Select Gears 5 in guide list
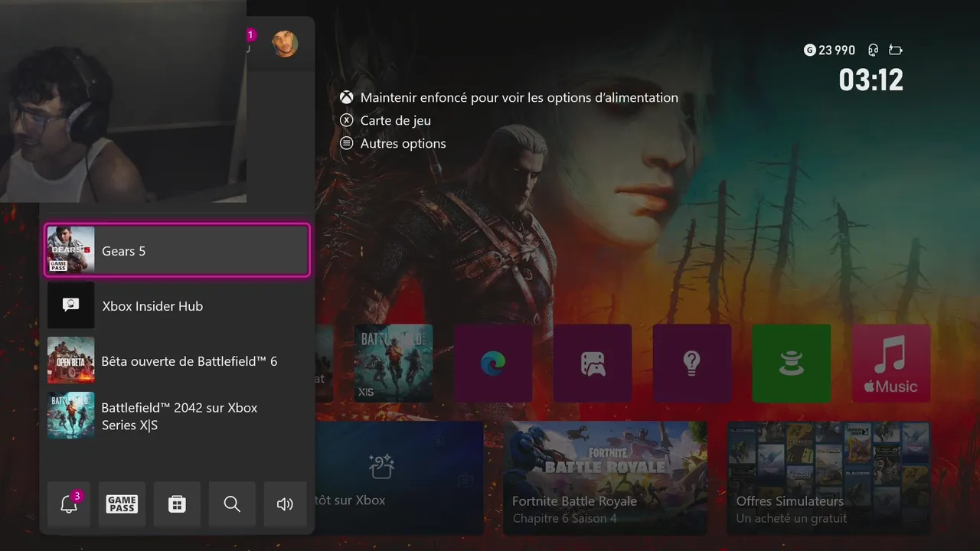 click(178, 250)
